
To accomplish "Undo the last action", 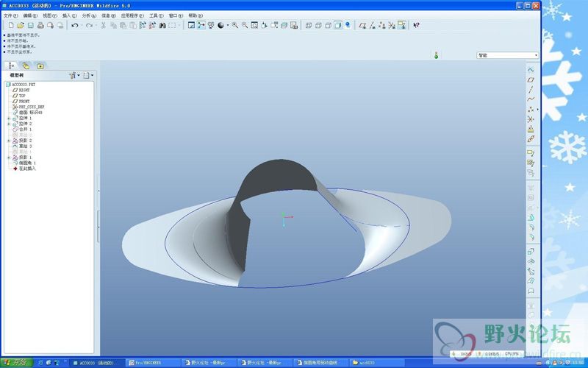I will (75, 25).
